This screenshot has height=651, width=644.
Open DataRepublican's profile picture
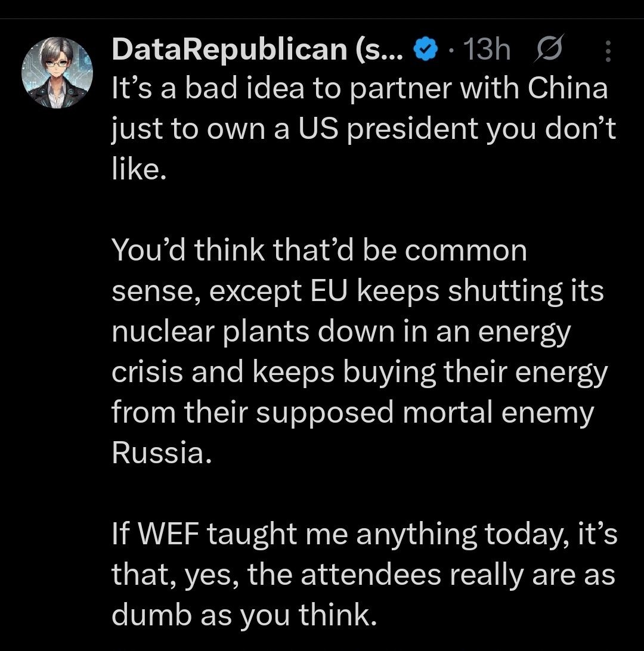click(x=57, y=72)
